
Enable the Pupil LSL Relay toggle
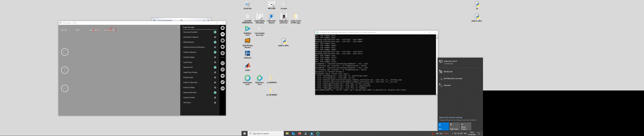(x=215, y=87)
